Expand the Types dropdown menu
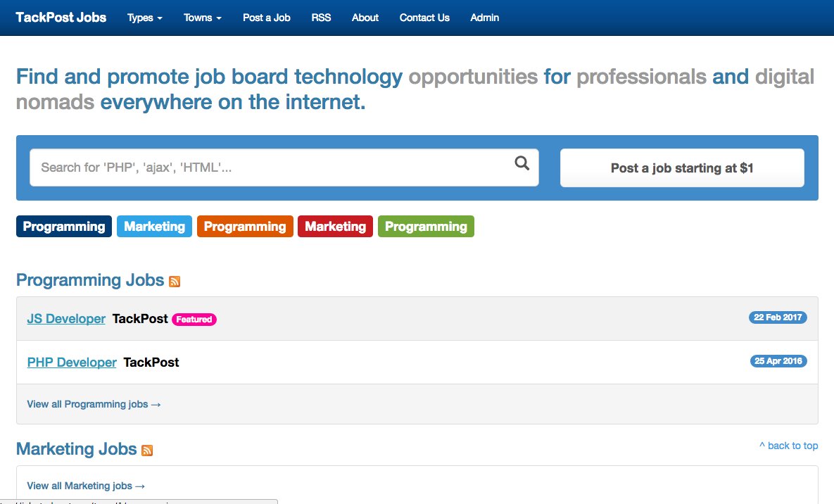The width and height of the screenshot is (834, 504). click(x=145, y=18)
